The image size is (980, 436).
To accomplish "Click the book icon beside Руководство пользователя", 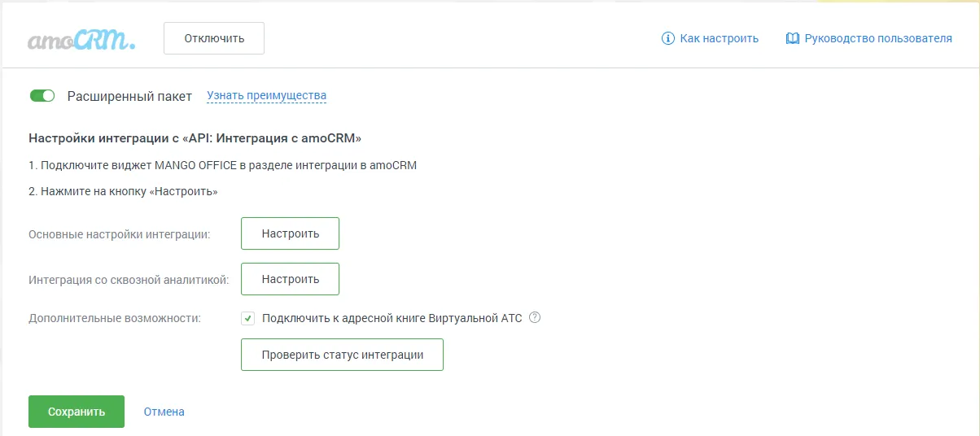I will [x=793, y=38].
